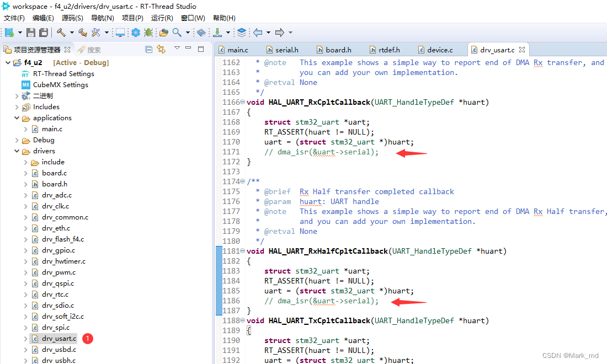This screenshot has height=364, width=607.
Task: Click the hammer Build icon
Action: (61, 33)
